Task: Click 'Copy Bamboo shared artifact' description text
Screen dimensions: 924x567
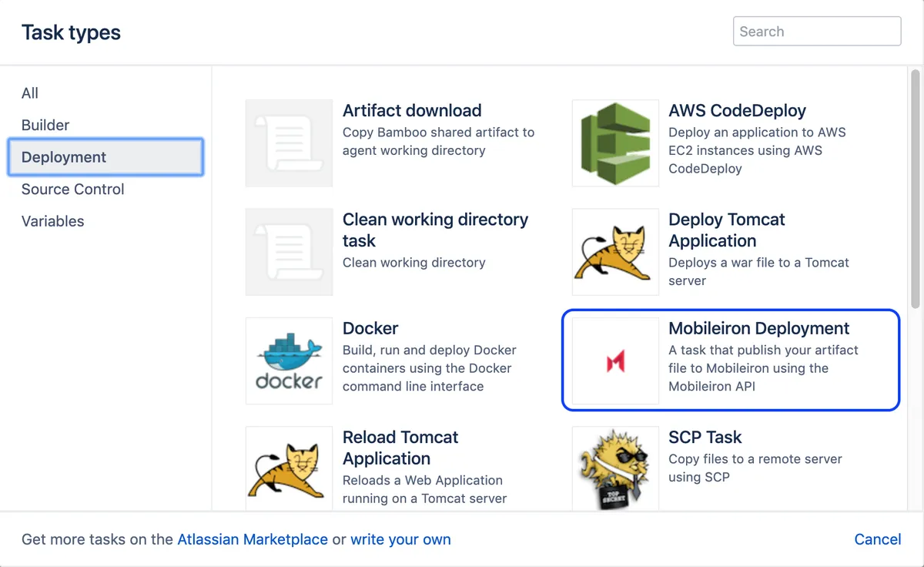Action: pyautogui.click(x=438, y=141)
